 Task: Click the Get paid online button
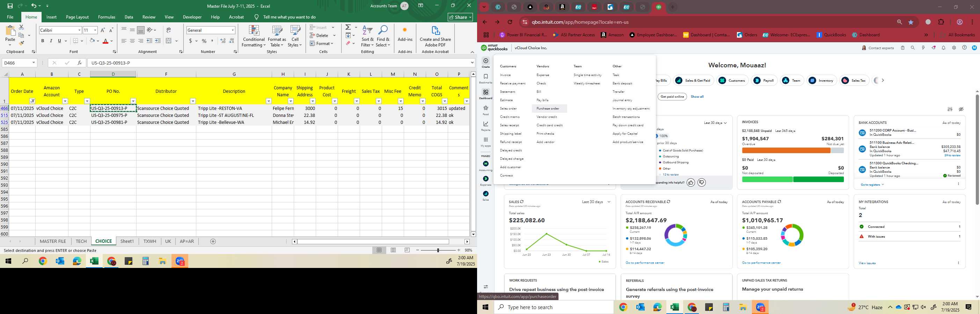click(x=672, y=97)
